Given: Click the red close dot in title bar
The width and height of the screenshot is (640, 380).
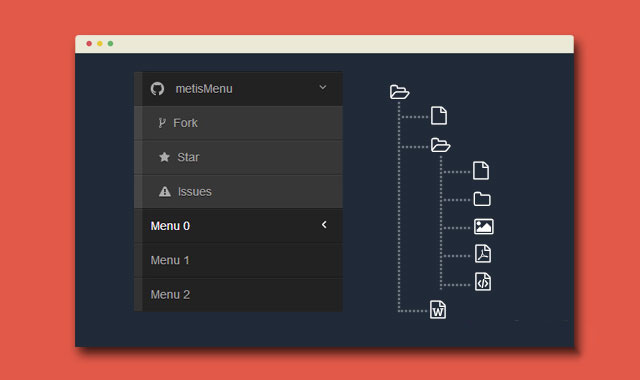Looking at the screenshot, I should click(89, 44).
